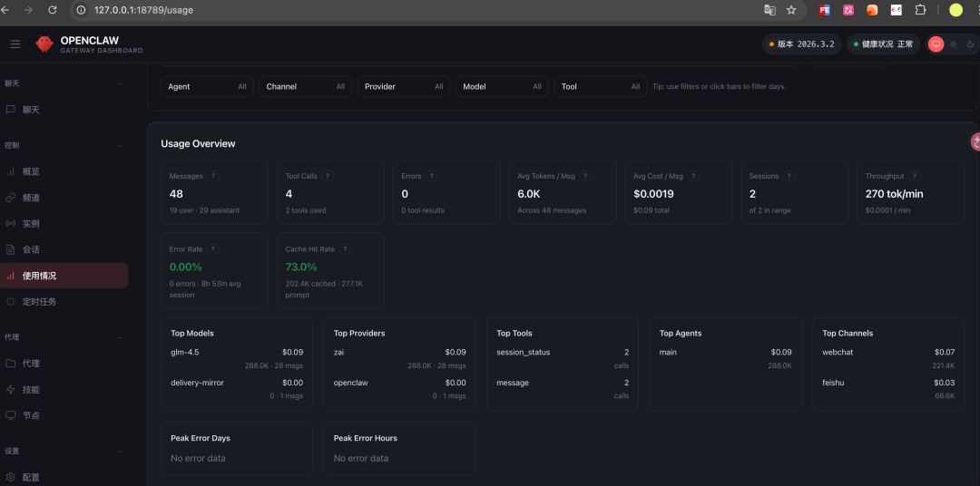The width and height of the screenshot is (980, 486).
Task: Click the glm-4.5 row in Top Models
Action: (237, 358)
